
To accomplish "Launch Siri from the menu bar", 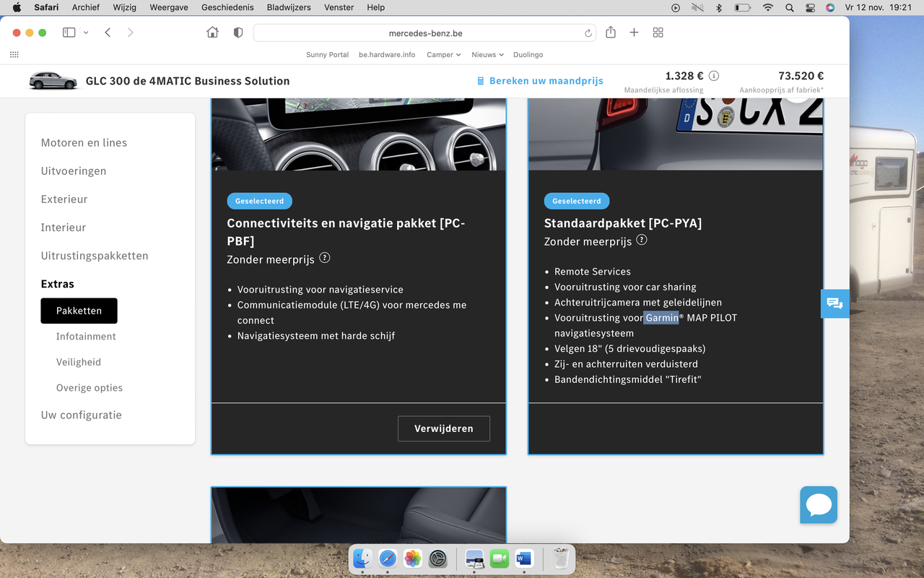I will tap(830, 8).
